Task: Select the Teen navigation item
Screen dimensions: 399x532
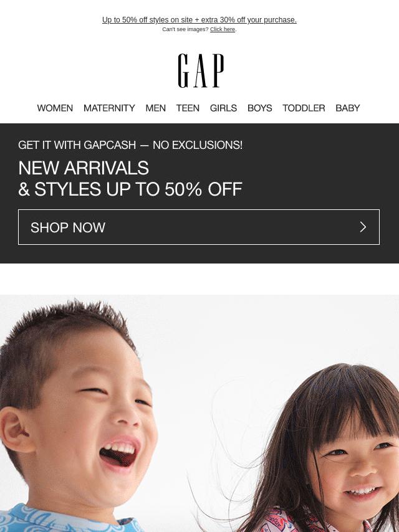Action: [188, 108]
